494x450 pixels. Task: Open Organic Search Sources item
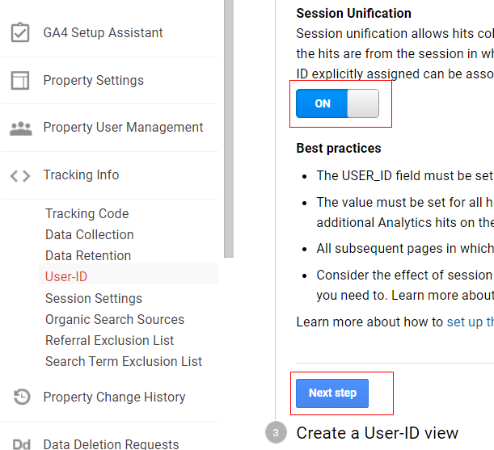pyautogui.click(x=115, y=319)
